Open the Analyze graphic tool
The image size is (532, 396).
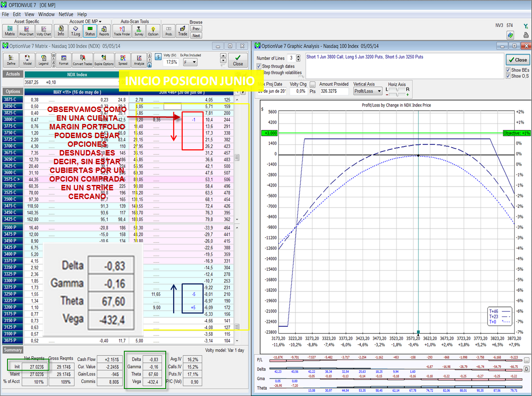[139, 60]
